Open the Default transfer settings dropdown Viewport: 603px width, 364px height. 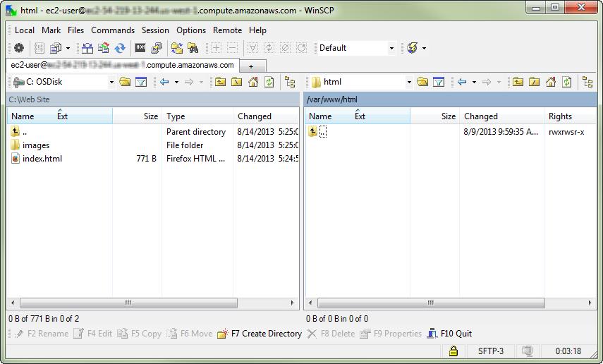[x=391, y=48]
